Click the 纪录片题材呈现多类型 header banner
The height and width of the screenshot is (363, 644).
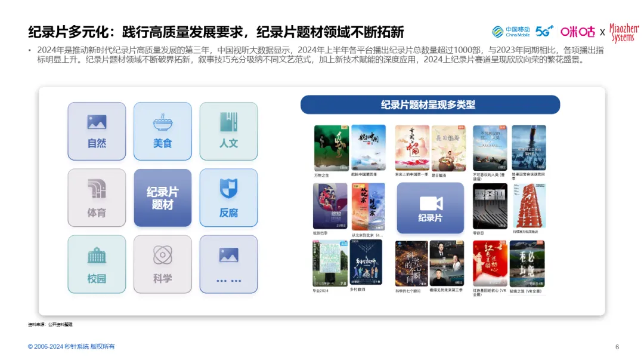point(430,105)
